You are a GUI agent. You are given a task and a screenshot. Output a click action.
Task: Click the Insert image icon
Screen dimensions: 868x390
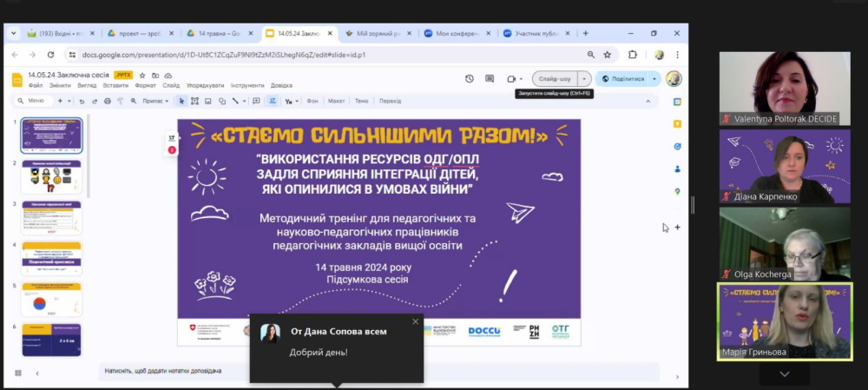pyautogui.click(x=207, y=101)
